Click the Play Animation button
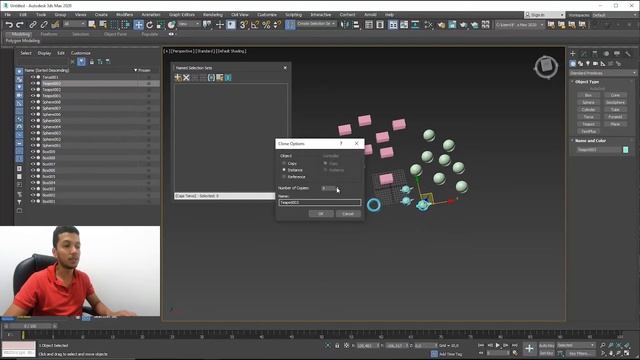The width and height of the screenshot is (640, 360). tap(498, 345)
